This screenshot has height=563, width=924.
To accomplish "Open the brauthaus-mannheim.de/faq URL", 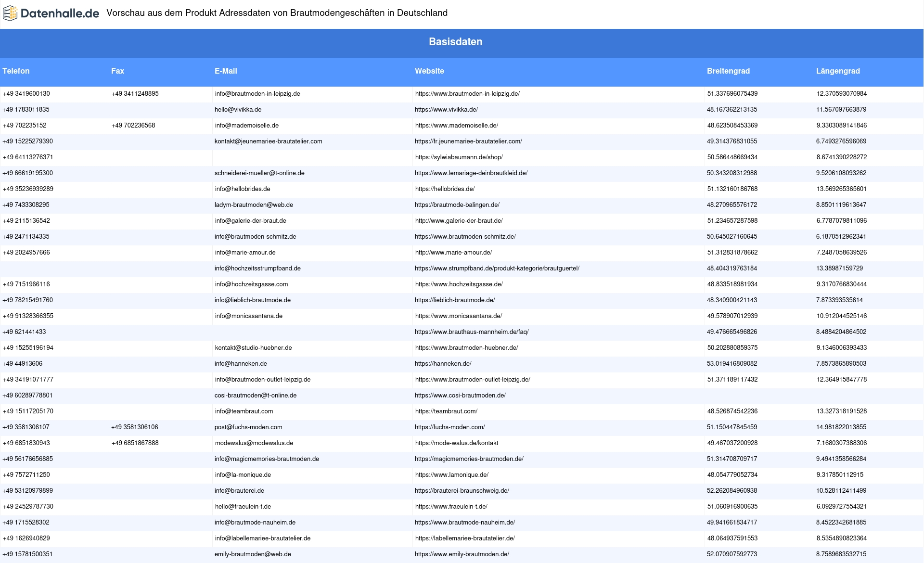I will point(472,332).
